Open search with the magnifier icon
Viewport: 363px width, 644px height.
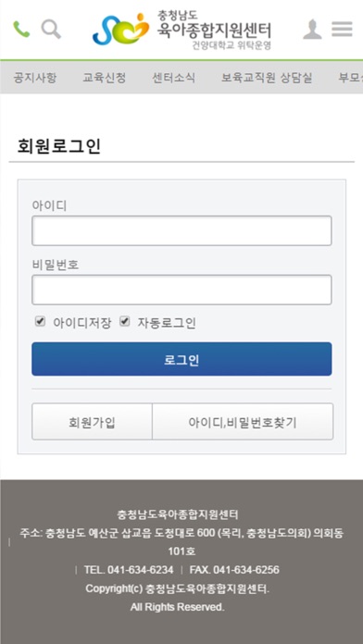coord(51,30)
